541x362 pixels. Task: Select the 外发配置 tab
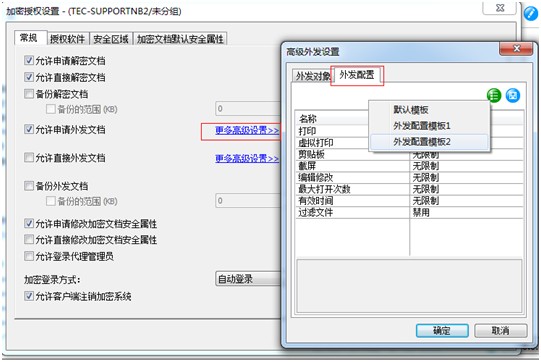click(x=357, y=75)
